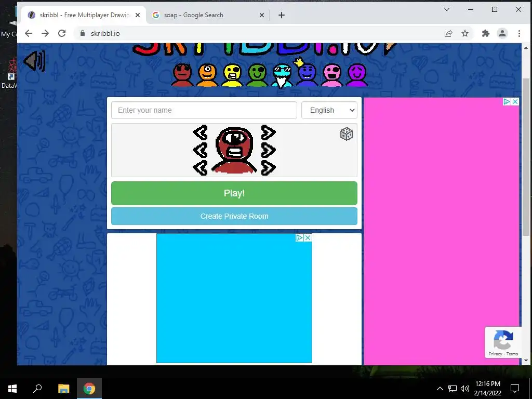
Task: Close the skribbl tab
Action: [137, 15]
